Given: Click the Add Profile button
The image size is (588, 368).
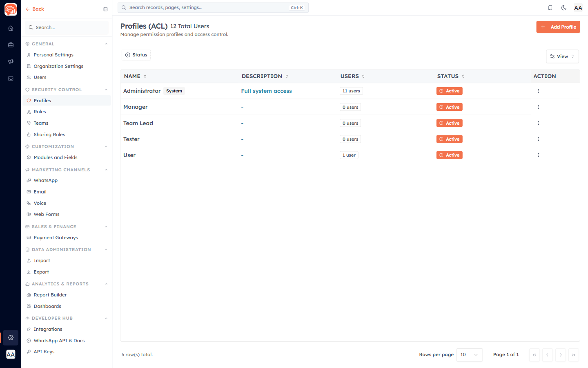Looking at the screenshot, I should point(558,27).
